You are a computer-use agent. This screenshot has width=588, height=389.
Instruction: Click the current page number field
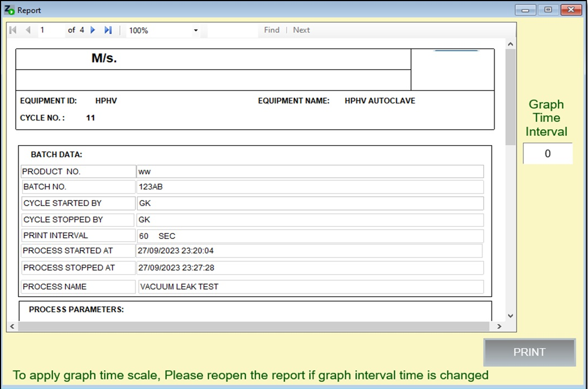tap(52, 30)
